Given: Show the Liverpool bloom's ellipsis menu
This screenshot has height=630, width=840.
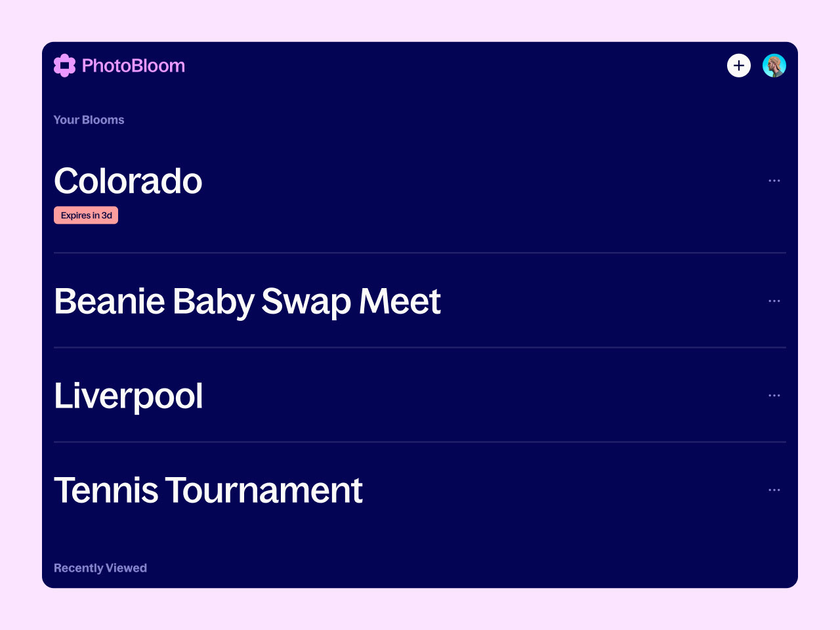Looking at the screenshot, I should pos(774,395).
